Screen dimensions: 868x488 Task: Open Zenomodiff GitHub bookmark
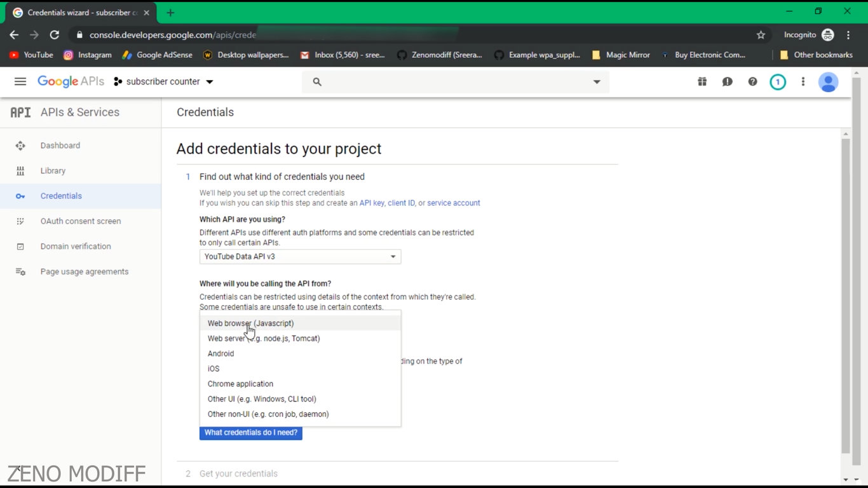(x=440, y=55)
